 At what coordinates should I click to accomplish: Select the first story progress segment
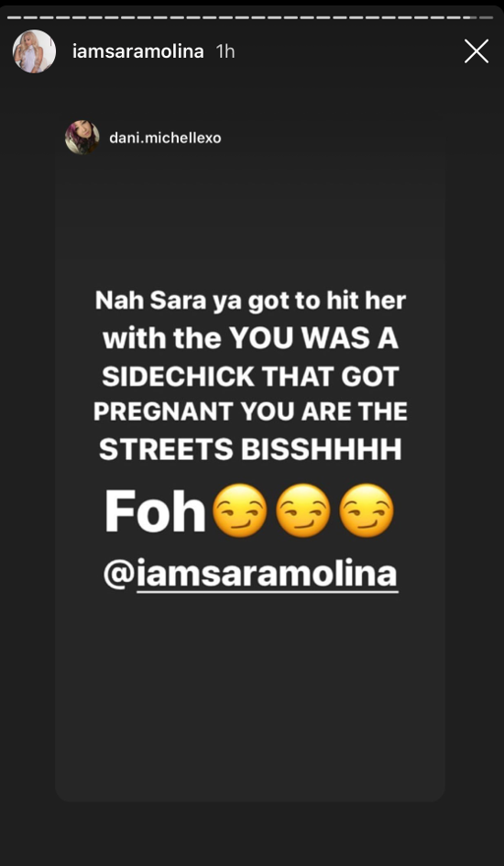pos(13,17)
